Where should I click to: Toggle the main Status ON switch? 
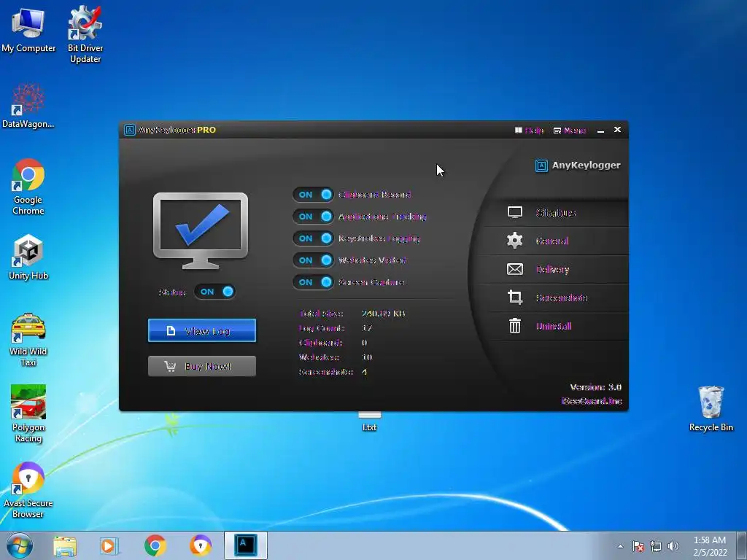(215, 292)
